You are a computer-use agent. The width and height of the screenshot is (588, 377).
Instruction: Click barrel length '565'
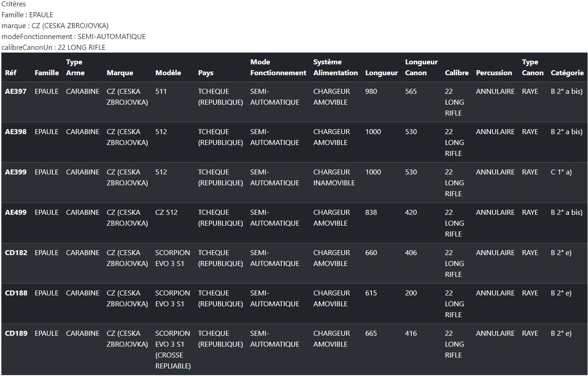[411, 91]
